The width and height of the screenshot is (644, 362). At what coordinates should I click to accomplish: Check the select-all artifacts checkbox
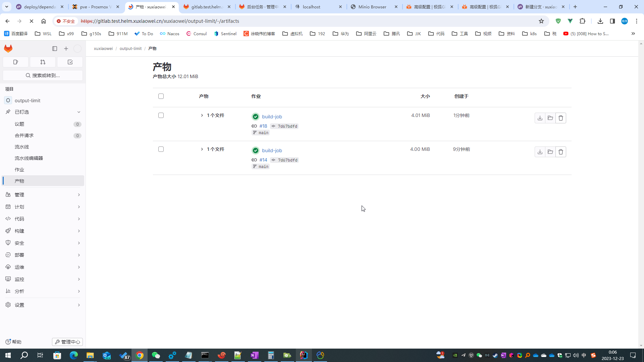point(161,96)
